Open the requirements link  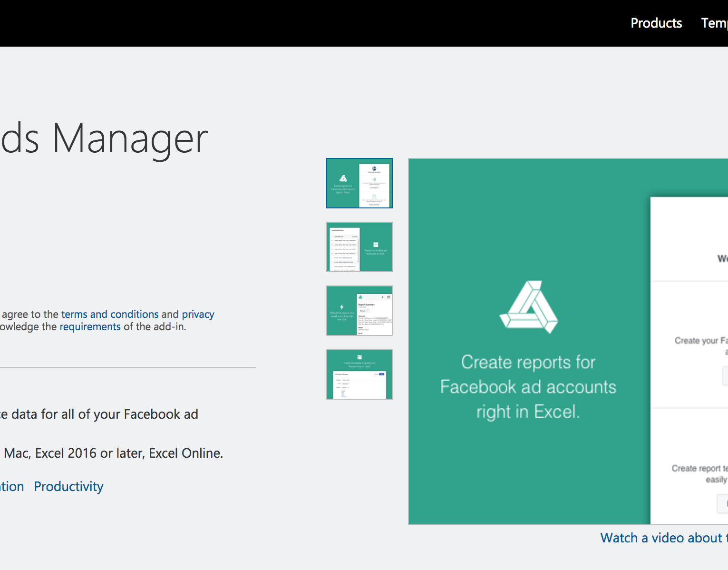(x=90, y=326)
